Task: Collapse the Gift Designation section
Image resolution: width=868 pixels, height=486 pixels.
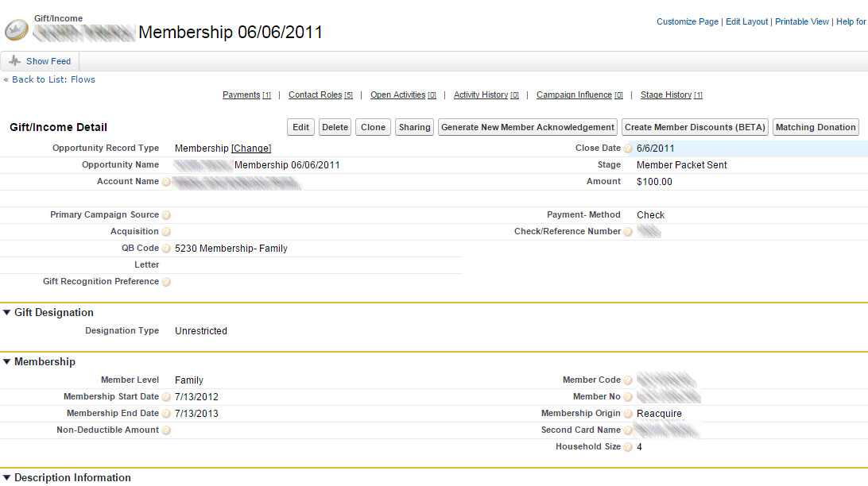Action: (7, 313)
